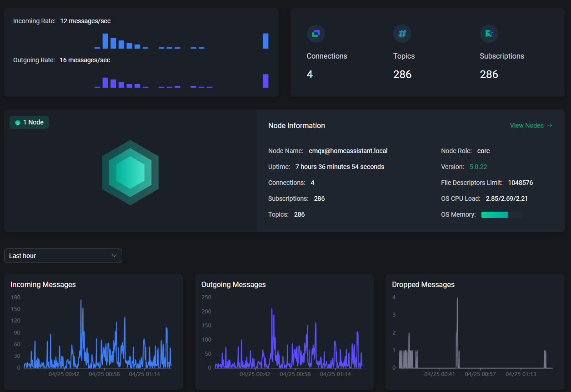
Task: Click the 04/25 01:14 label on Incoming Messages chart
Action: click(x=145, y=374)
